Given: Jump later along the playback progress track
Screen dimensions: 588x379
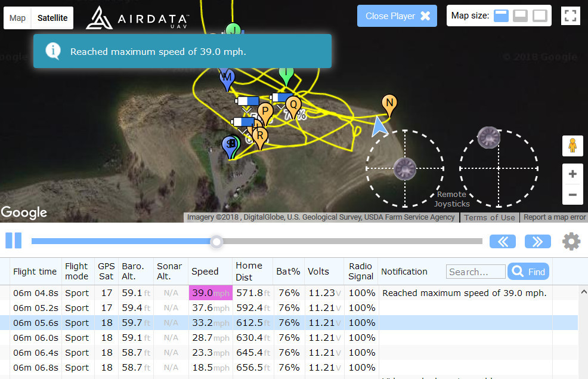Looking at the screenshot, I should 352,241.
